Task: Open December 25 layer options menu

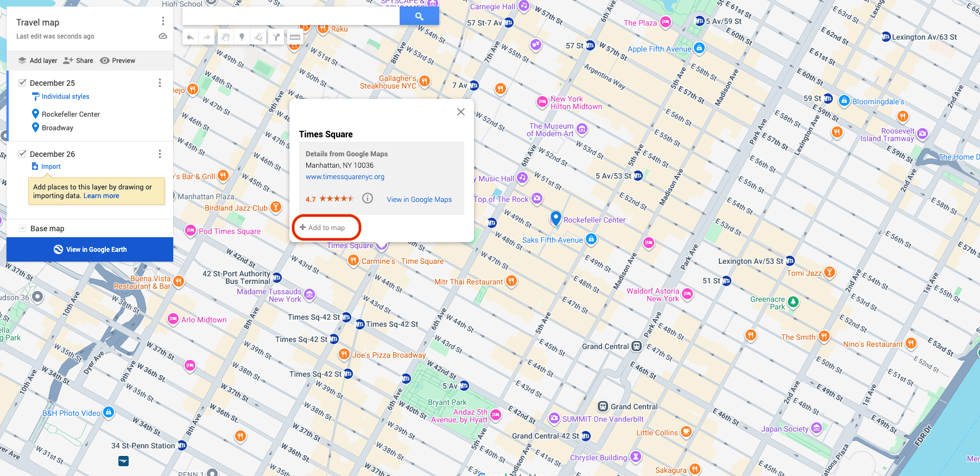Action: (160, 82)
